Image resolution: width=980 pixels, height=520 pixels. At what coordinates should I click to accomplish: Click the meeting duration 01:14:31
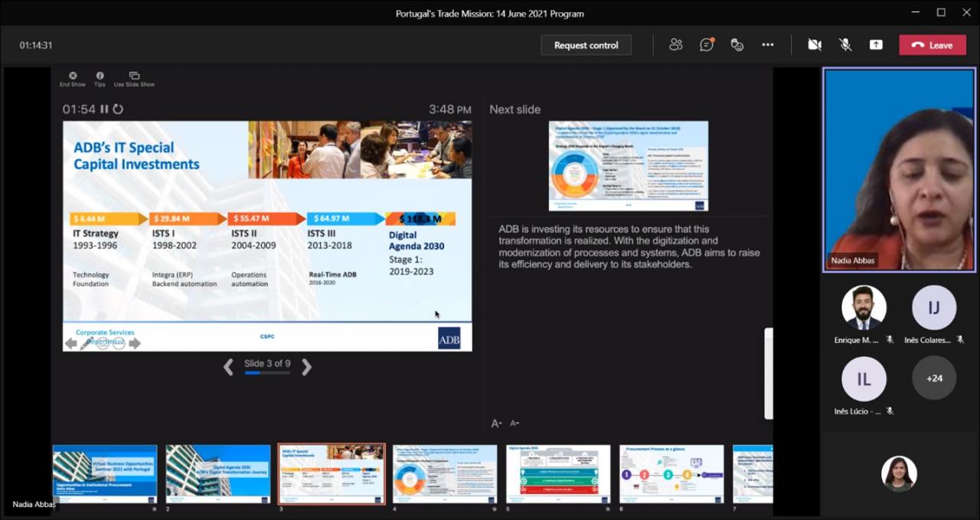pyautogui.click(x=36, y=45)
